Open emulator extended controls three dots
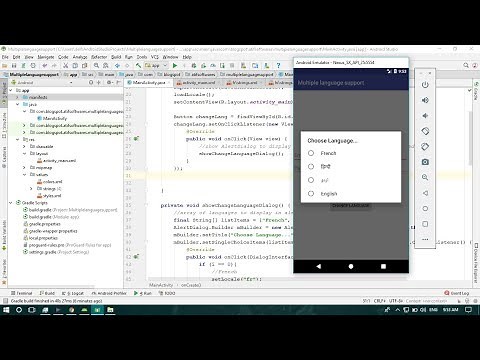This screenshot has width=480, height=360. [x=425, y=239]
